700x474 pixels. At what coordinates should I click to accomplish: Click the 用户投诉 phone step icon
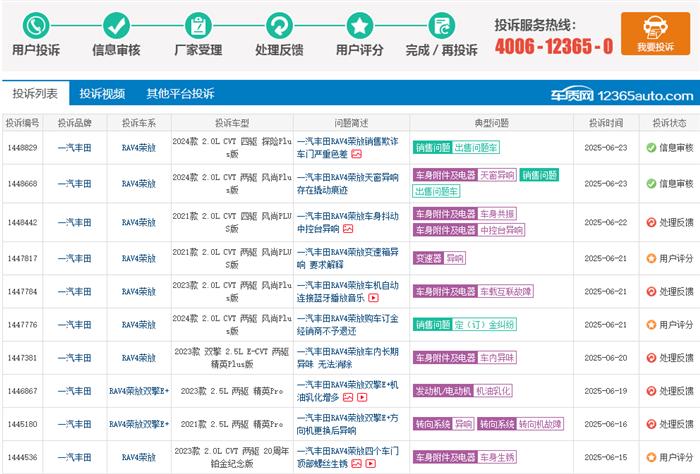coord(36,25)
